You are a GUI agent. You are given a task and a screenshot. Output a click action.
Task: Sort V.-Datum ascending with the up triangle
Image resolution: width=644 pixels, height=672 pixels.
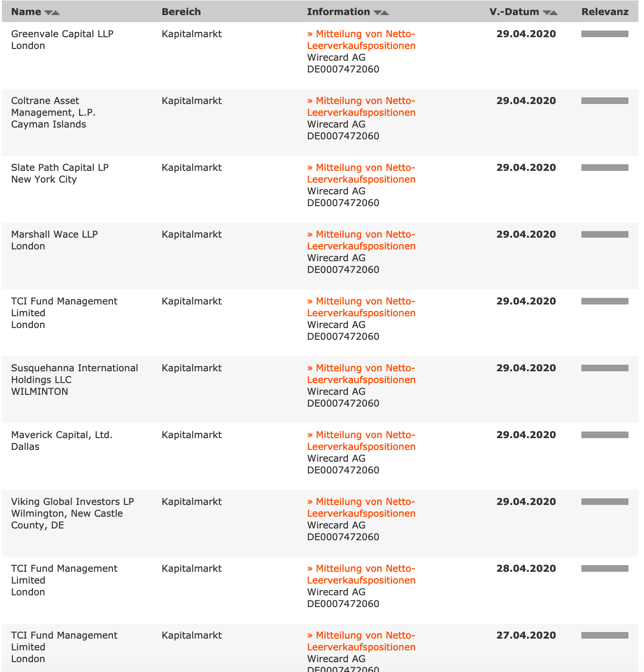pos(553,12)
